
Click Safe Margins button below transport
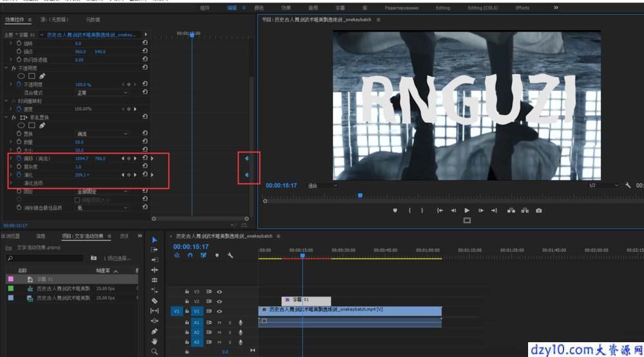[x=467, y=221]
